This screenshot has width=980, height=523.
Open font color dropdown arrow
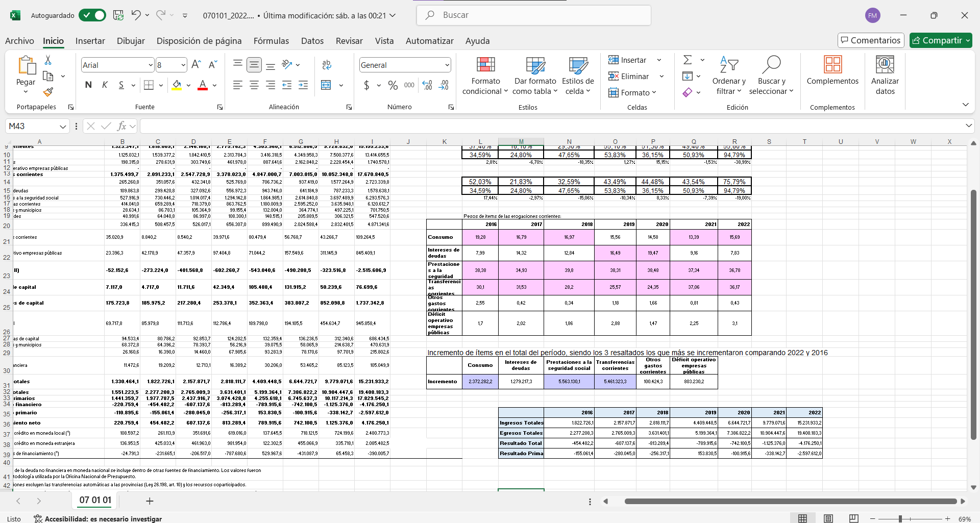tap(215, 85)
